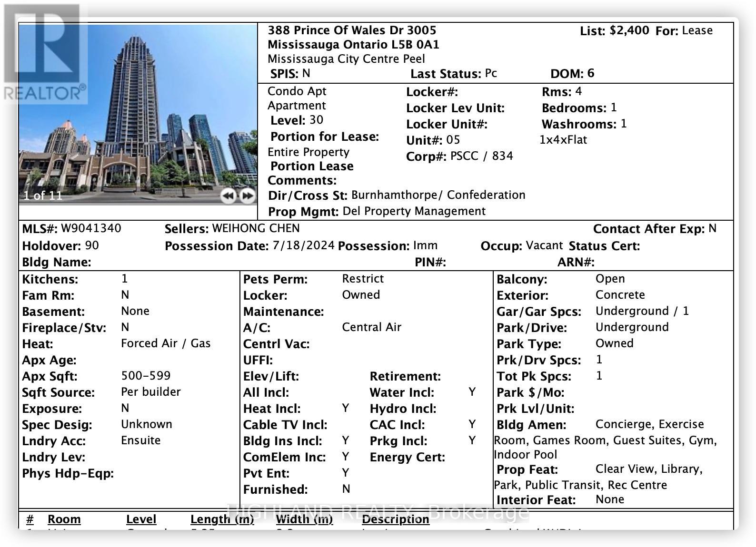Click the Exterior value 'Concrete'
This screenshot has width=756, height=547.
coord(620,295)
